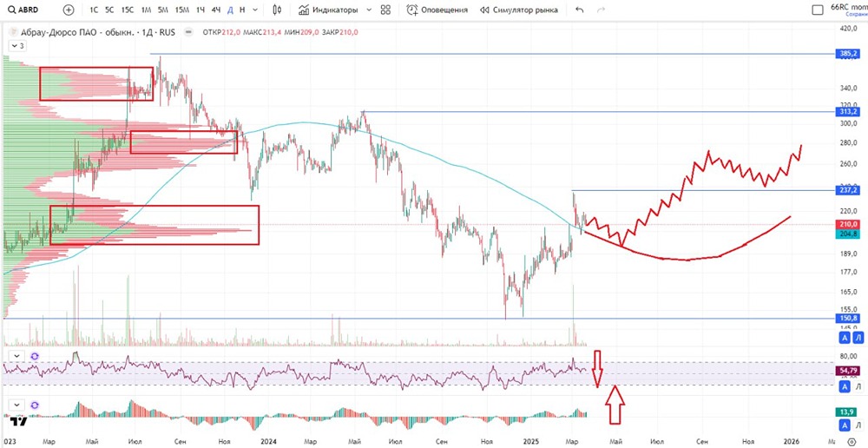This screenshot has height=448, width=868.
Task: Expand the timeframe list chevron
Action: point(254,10)
